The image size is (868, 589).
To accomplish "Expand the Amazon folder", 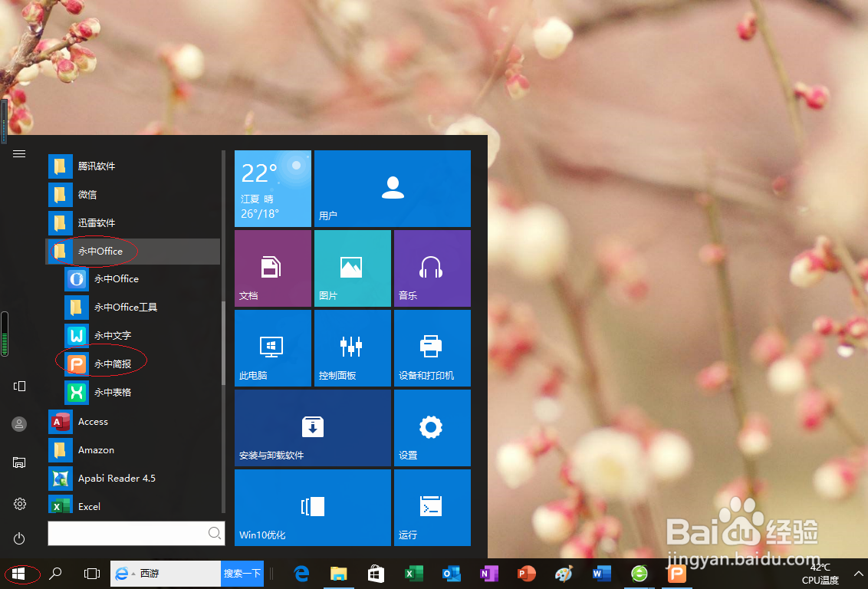I will pos(133,450).
